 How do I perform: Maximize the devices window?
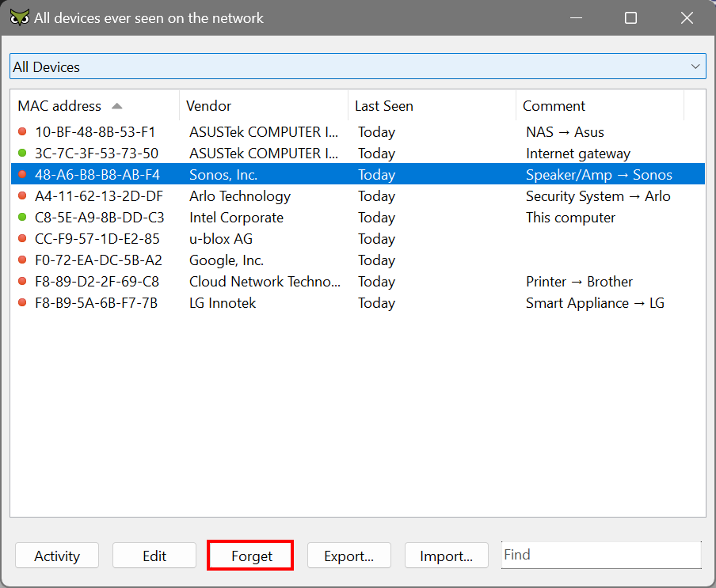(630, 17)
